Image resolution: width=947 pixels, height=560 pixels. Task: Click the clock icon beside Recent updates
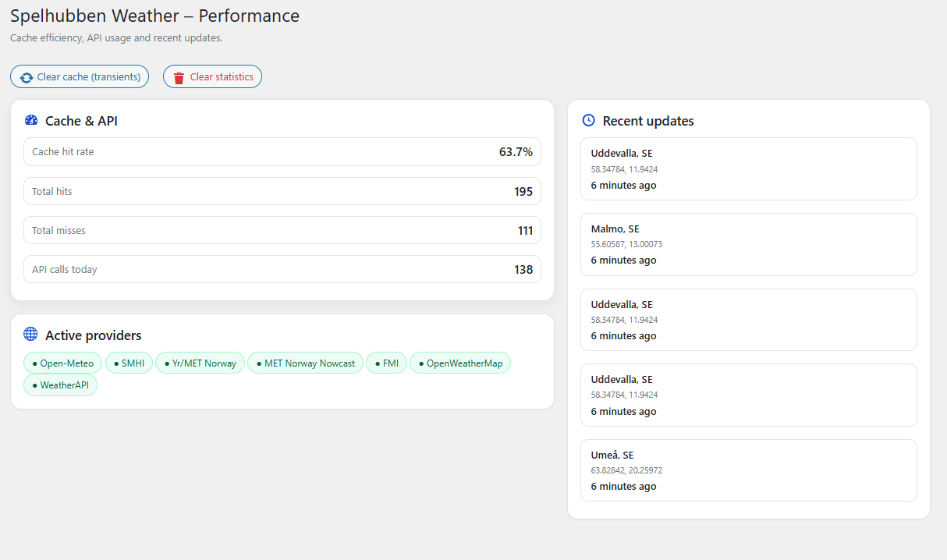(x=589, y=120)
